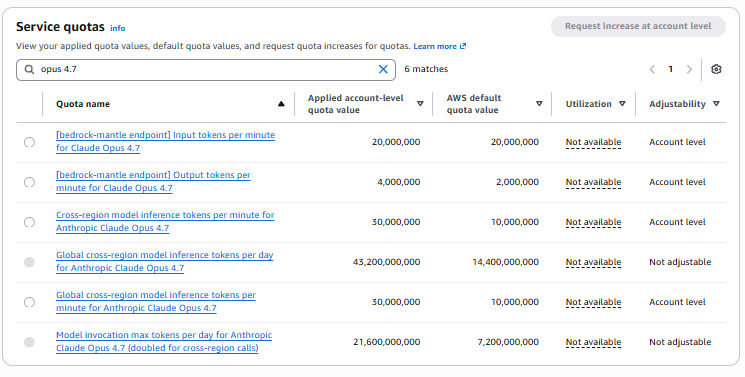
Task: Click Not adjustable in Model invocation row
Action: [680, 342]
